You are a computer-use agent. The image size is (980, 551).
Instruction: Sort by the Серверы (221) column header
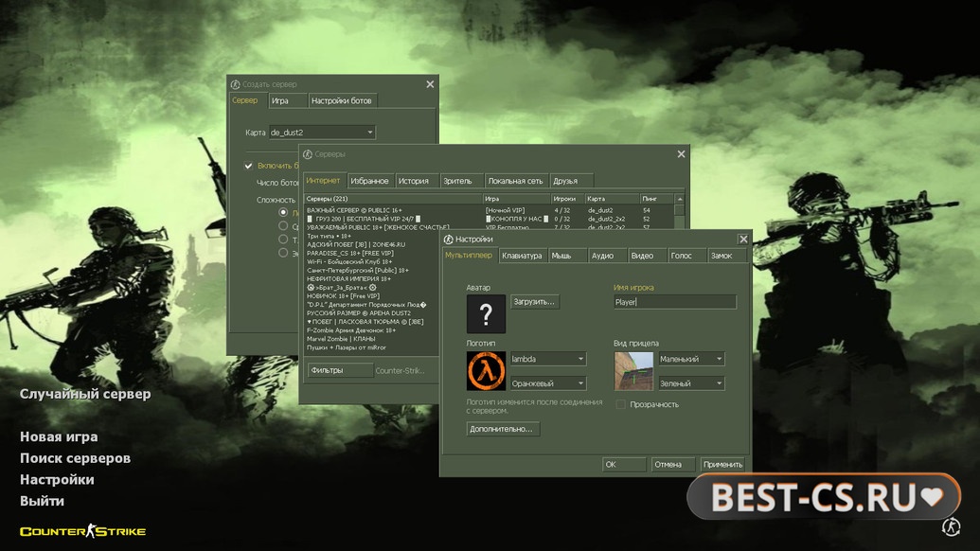[x=393, y=199]
